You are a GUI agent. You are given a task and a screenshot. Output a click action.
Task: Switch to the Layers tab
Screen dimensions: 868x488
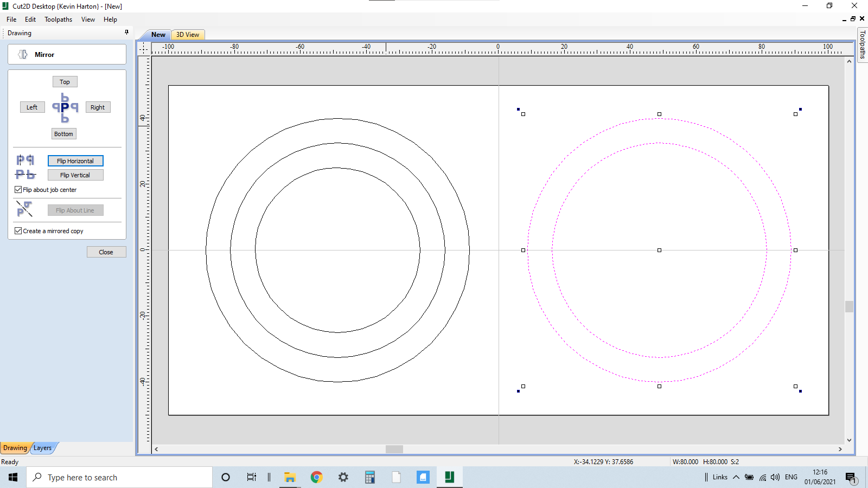pyautogui.click(x=42, y=448)
